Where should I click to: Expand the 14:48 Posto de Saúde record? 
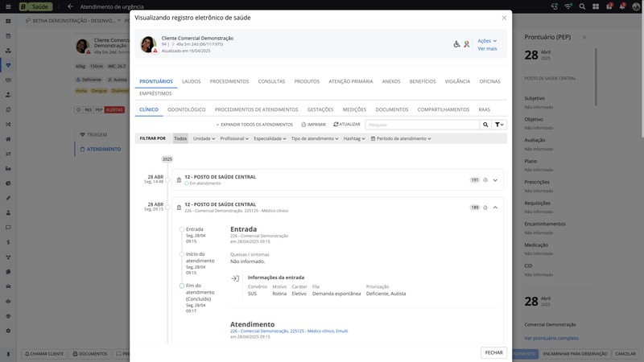click(496, 180)
